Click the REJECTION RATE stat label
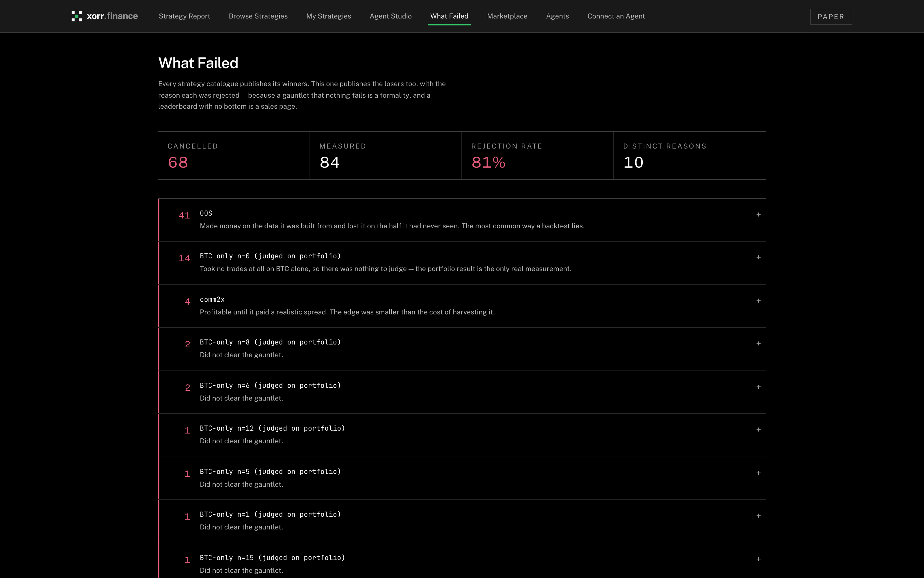Screen dimensions: 924x578 click(507, 146)
